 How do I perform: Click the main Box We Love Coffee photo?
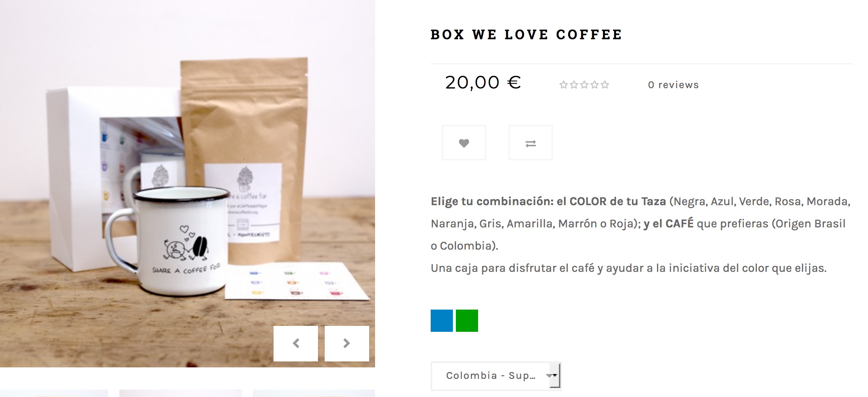pyautogui.click(x=188, y=184)
